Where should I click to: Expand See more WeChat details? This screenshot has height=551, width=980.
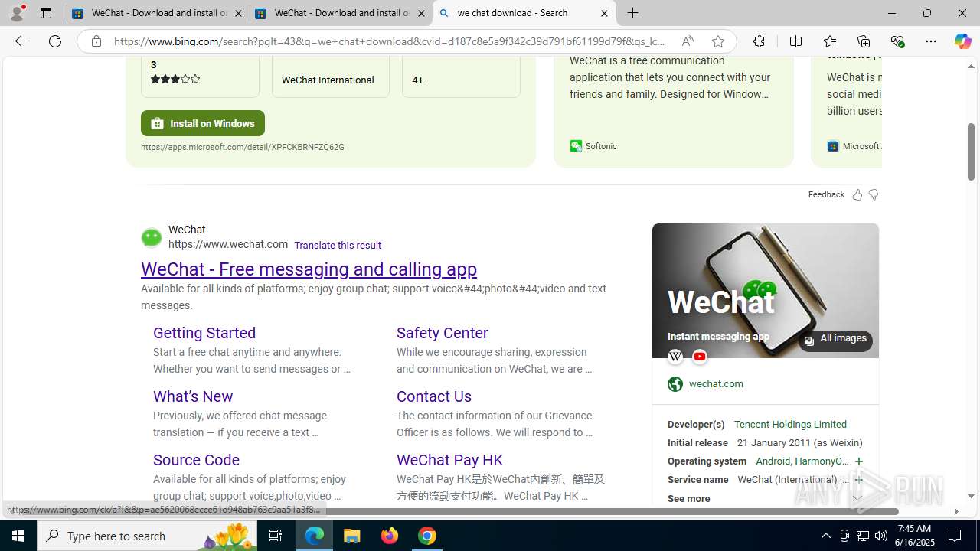[765, 498]
